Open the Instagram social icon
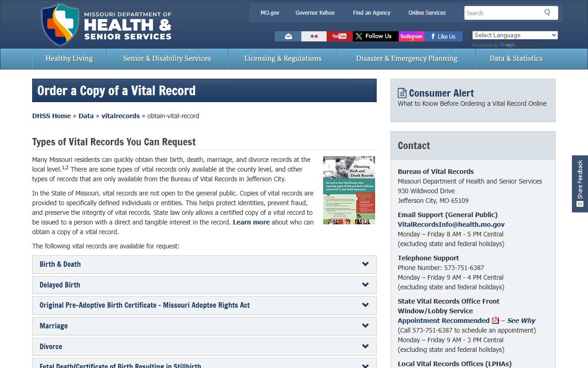This screenshot has width=588, height=368. [x=411, y=36]
